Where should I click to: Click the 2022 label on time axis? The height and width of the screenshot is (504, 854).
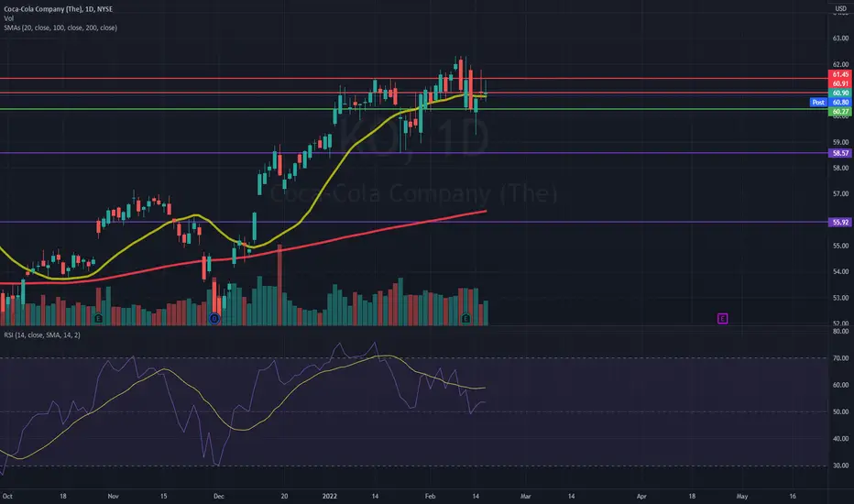(330, 497)
